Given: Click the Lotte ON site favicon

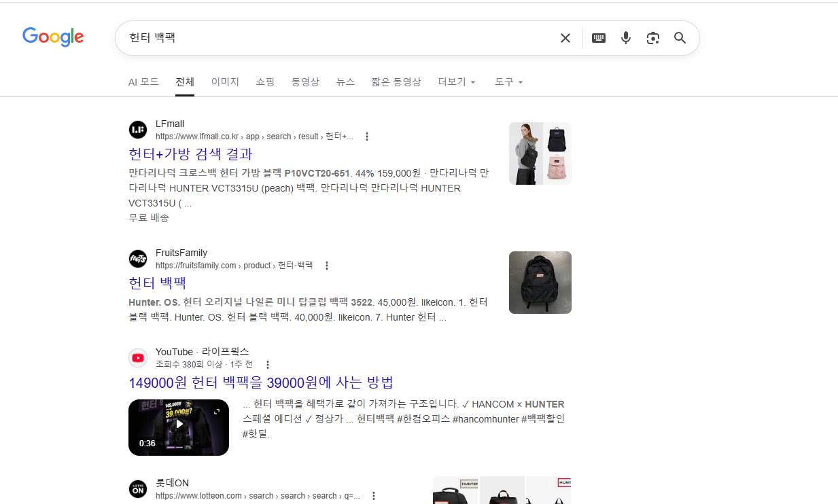Looking at the screenshot, I should pyautogui.click(x=138, y=489).
